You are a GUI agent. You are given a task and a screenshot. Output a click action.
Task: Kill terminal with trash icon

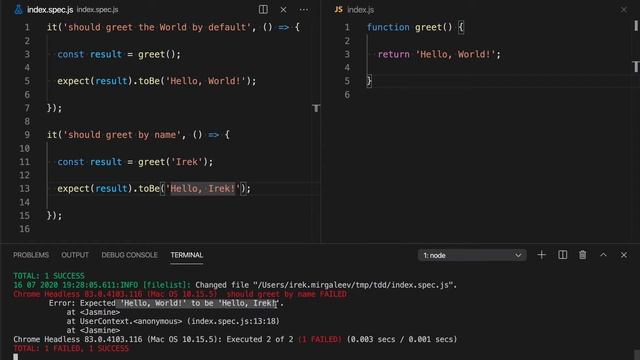point(582,255)
